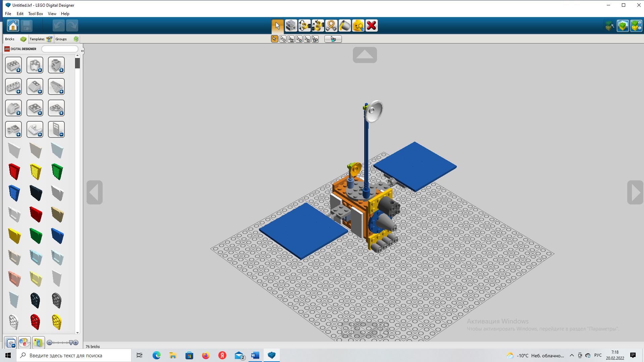This screenshot has width=644, height=362.
Task: Click the invert selection button
Action: 333,39
